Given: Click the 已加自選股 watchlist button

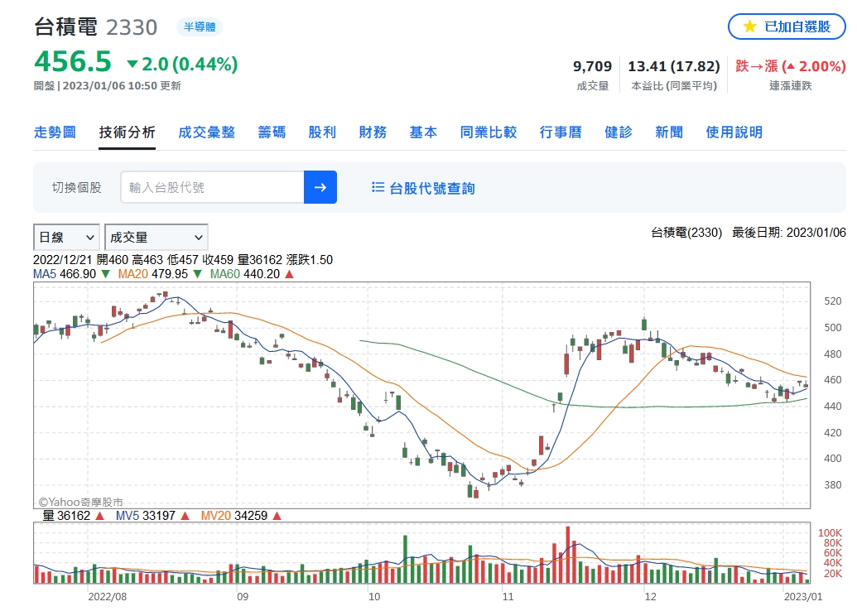Looking at the screenshot, I should pos(787,26).
